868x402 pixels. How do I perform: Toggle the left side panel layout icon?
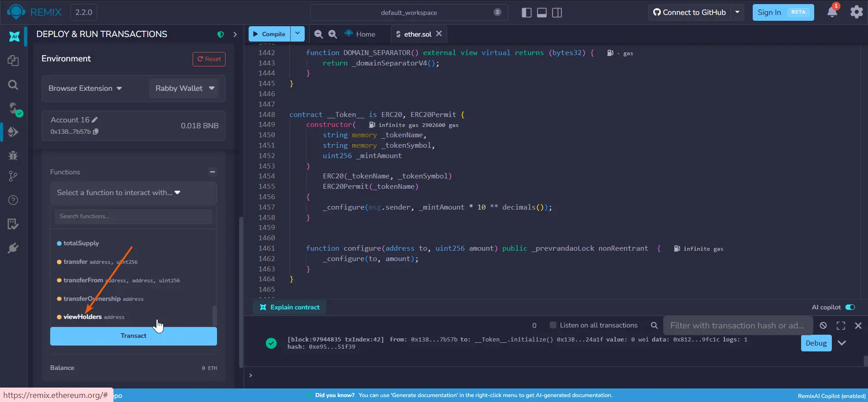[526, 13]
